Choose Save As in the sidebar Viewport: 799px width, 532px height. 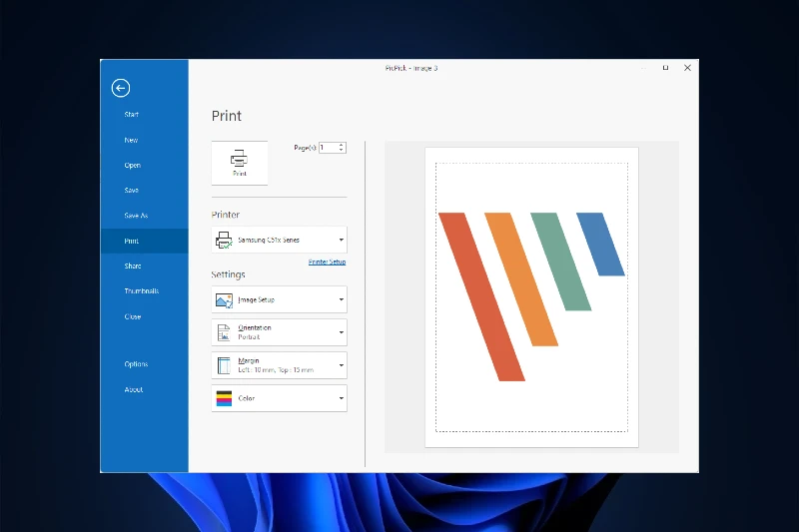145,216
